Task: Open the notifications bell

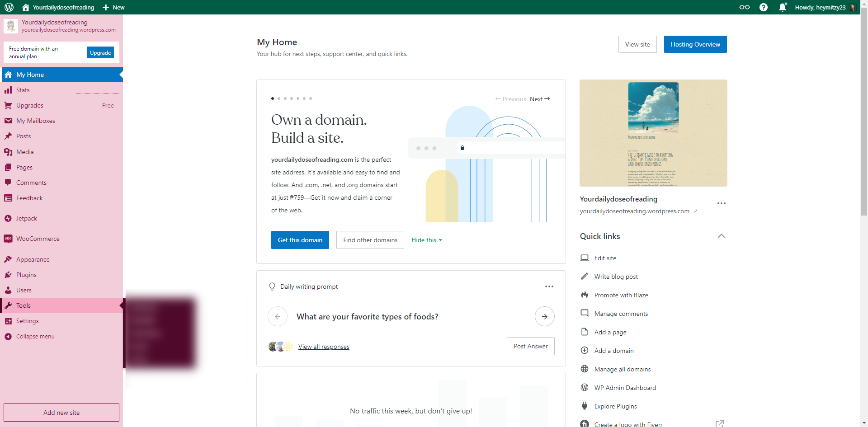Action: pos(783,7)
